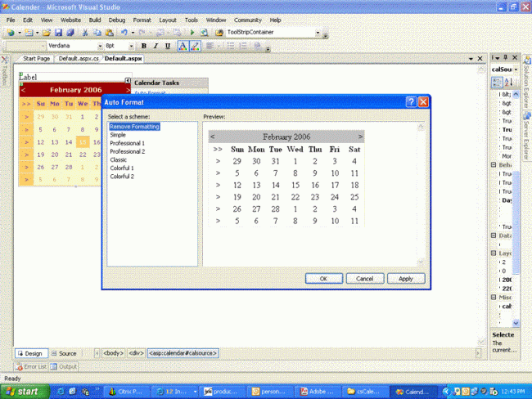Open the Website menu
This screenshot has height=399, width=532.
tap(70, 20)
